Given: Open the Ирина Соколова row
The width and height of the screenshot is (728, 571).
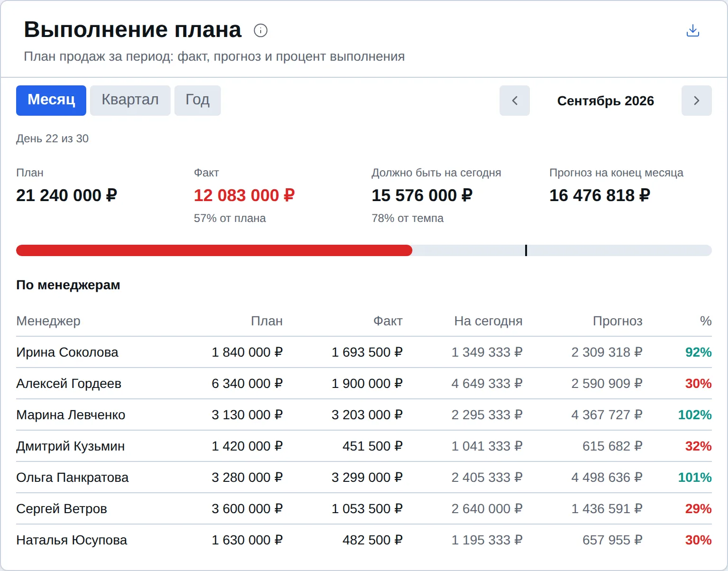Looking at the screenshot, I should coord(364,352).
